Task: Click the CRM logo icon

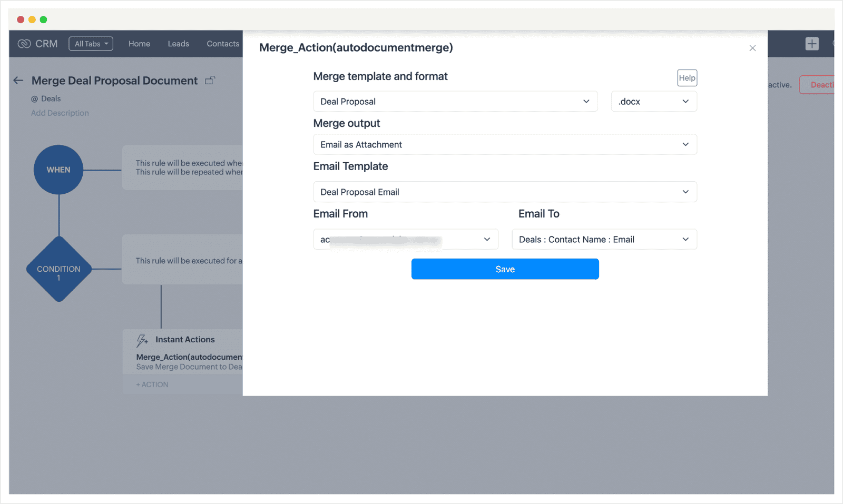Action: (24, 44)
